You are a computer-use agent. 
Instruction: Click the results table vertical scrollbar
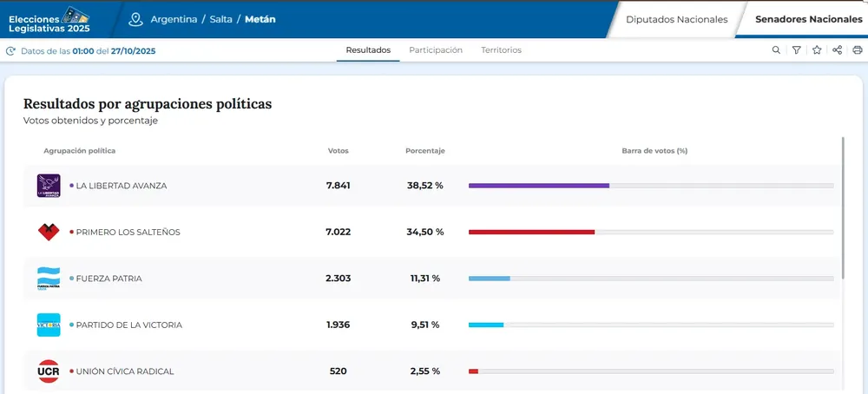click(x=843, y=208)
